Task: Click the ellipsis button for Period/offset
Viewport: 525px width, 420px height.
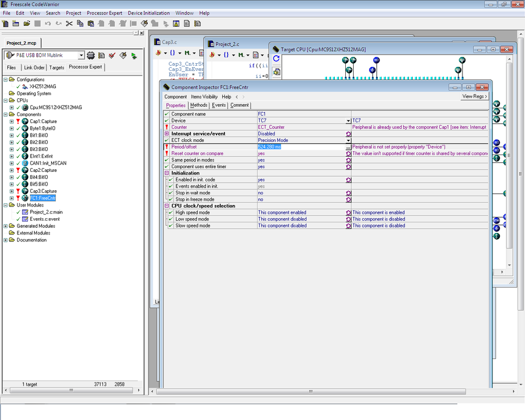Action: 348,147
